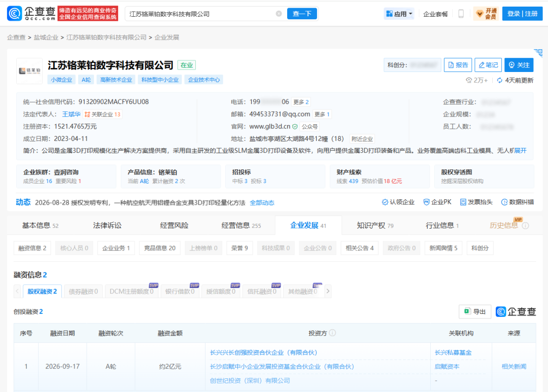Click the 关联企业 13 tag
Viewport: 548px width, 392px height.
(102, 114)
